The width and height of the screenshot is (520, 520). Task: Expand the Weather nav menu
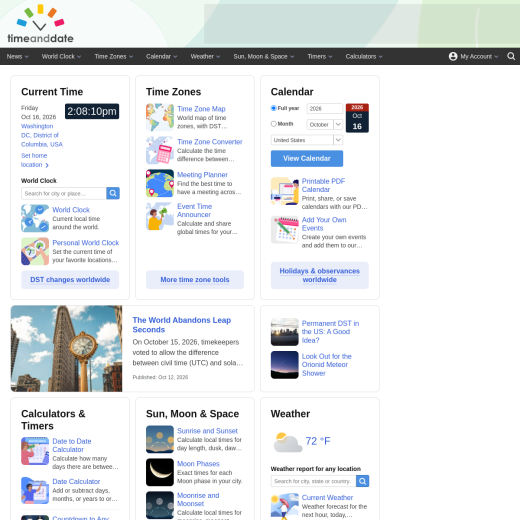205,57
